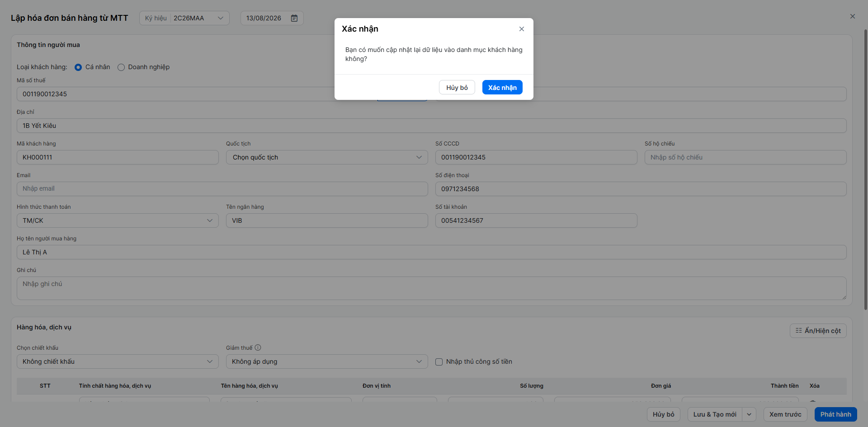
Task: Click the Số tài khoản field
Action: (536, 221)
